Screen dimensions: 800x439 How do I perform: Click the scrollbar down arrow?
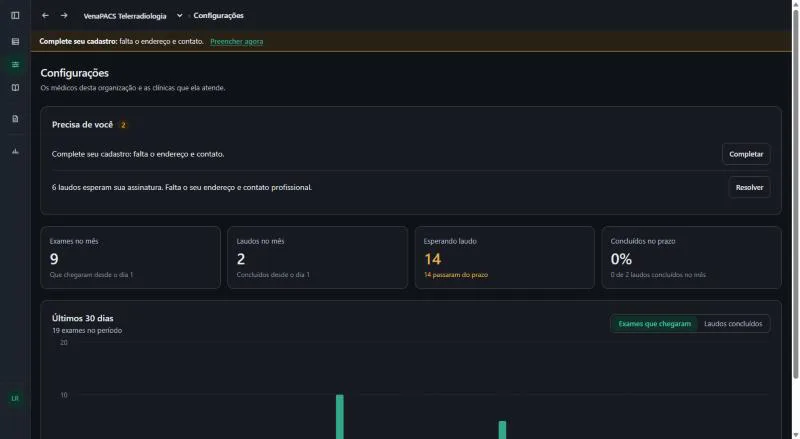pos(795,435)
